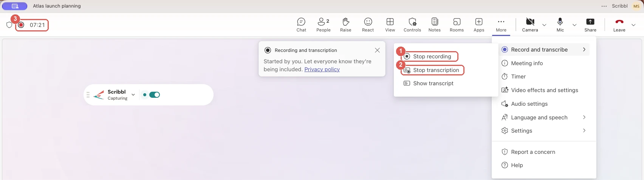
Task: Expand Settings submenu arrow
Action: 584,131
